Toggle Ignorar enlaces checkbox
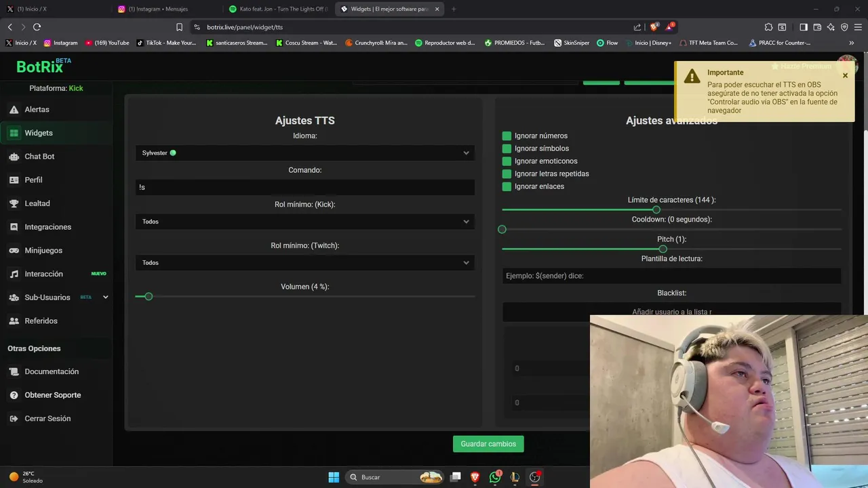Screen dimensions: 868x488 507,186
